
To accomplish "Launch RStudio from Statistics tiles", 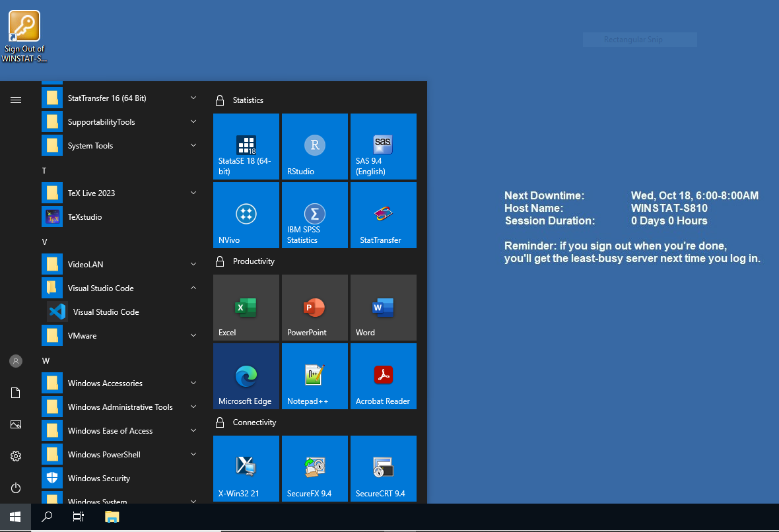I will click(314, 147).
